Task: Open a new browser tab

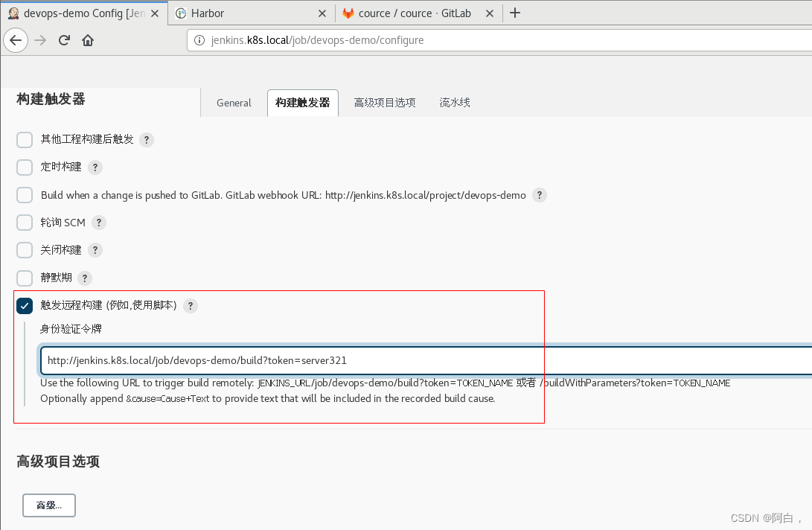Action: click(x=515, y=13)
